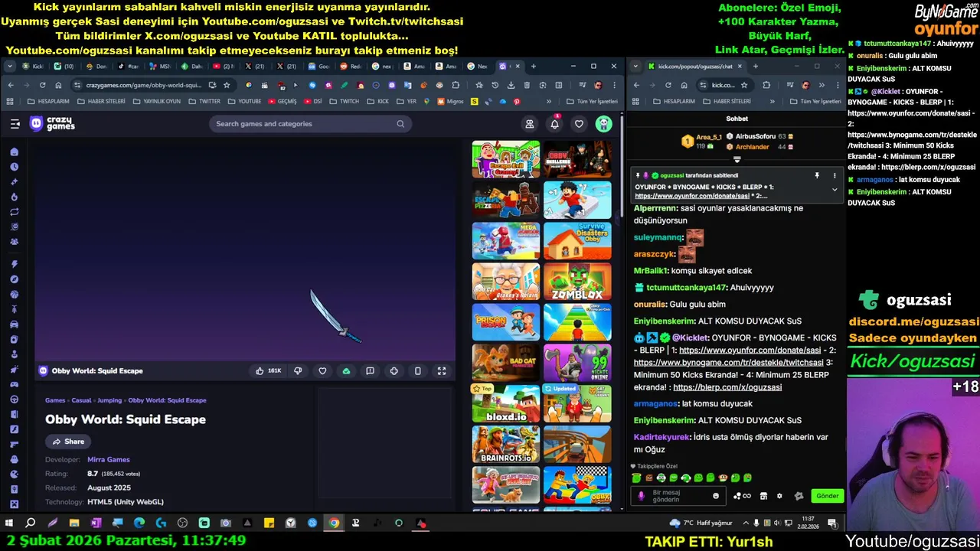Viewport: 980px width, 551px height.
Task: Open the notifications bell on CrazyGames
Action: tap(554, 124)
